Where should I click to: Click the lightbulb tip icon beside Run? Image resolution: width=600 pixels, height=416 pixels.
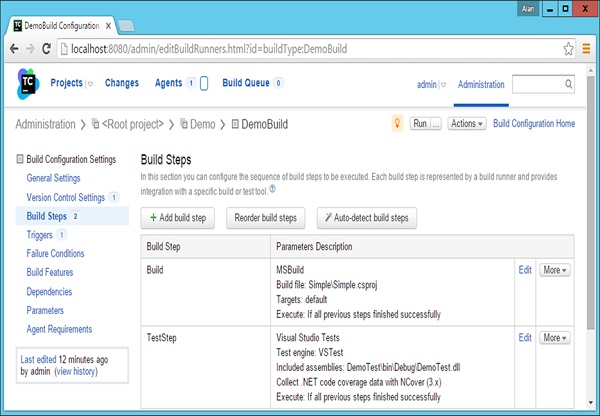tap(396, 124)
